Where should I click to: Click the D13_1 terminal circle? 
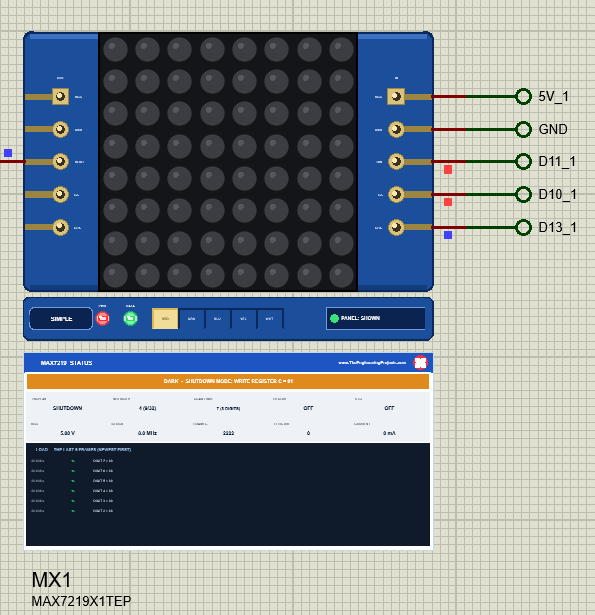coord(524,227)
